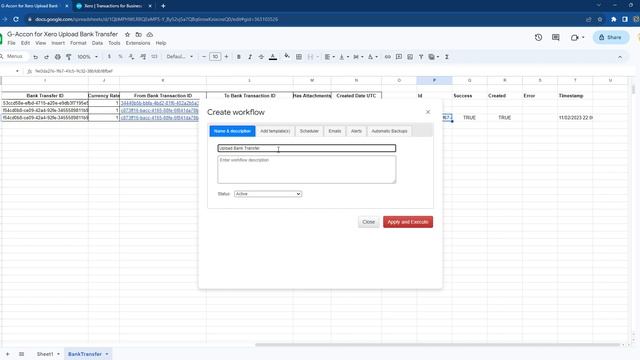Toggle italic formatting
Screen dimensions: 640x360
[250, 57]
